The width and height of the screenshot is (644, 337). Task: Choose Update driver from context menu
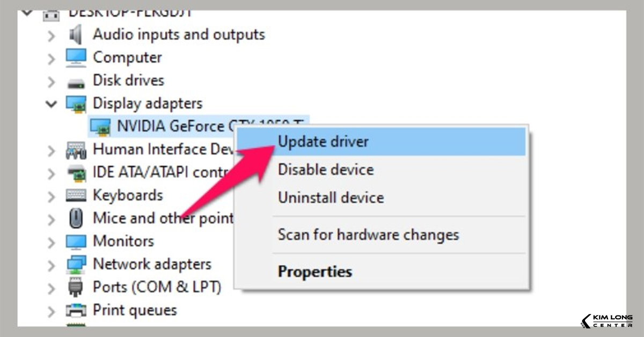[323, 142]
